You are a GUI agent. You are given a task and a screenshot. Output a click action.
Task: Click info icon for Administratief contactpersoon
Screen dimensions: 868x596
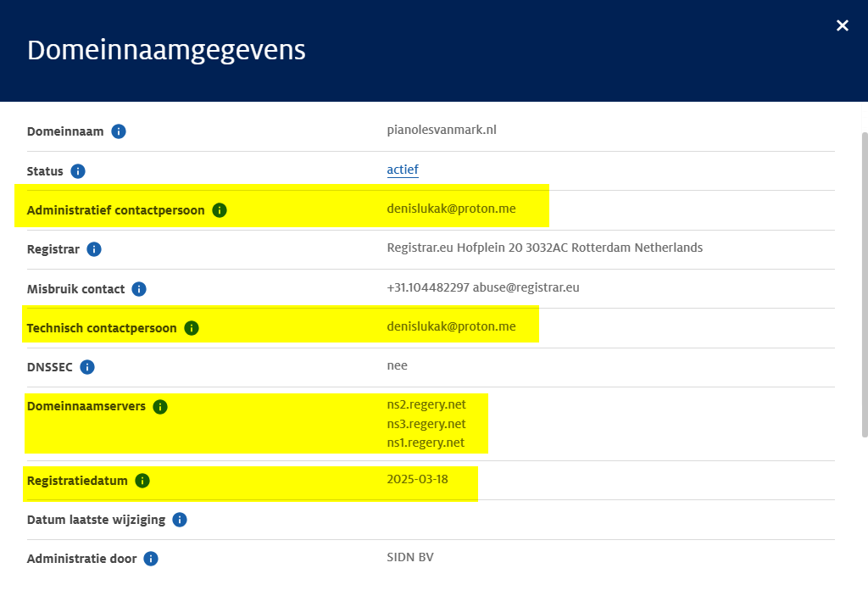[x=220, y=210]
